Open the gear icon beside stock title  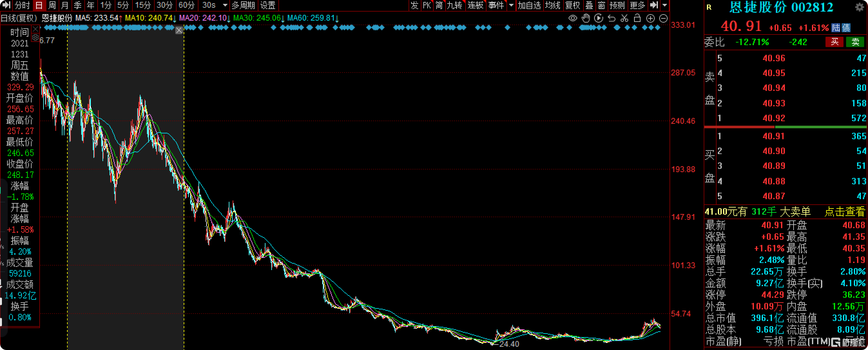click(x=860, y=7)
